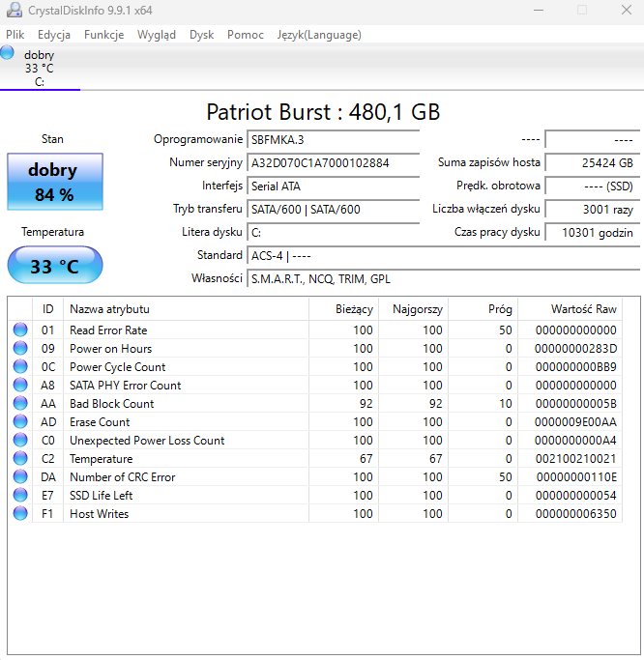Click the CrystalDiskInfo title bar icon
Screen dimensions: 644x660
[15, 10]
